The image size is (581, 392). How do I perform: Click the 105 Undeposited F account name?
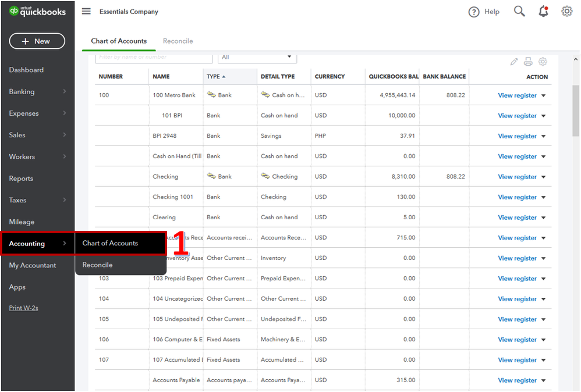[x=178, y=319]
